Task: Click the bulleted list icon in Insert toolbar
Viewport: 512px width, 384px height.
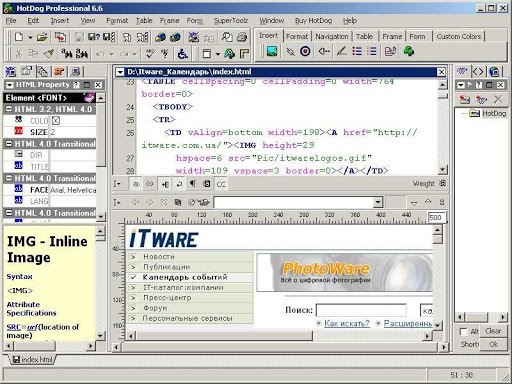Action: tap(357, 51)
